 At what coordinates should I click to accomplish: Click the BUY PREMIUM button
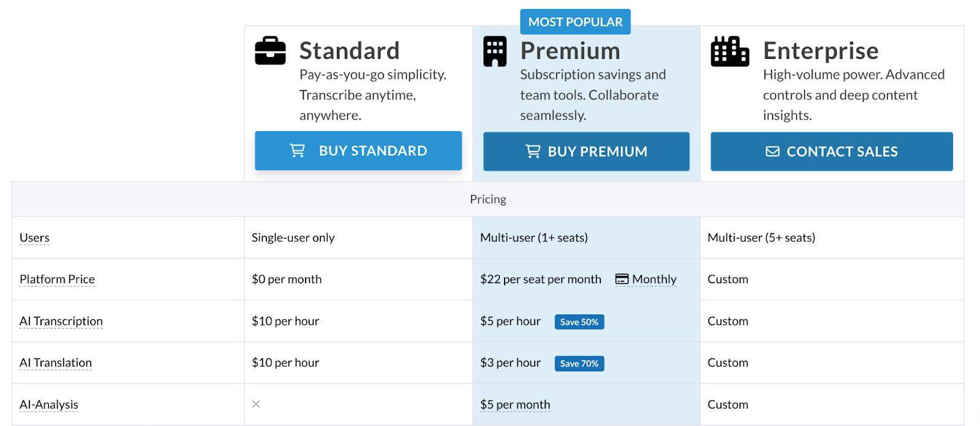(x=586, y=151)
